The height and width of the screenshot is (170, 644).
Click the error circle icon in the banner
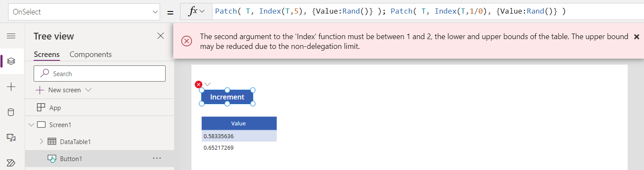click(186, 41)
